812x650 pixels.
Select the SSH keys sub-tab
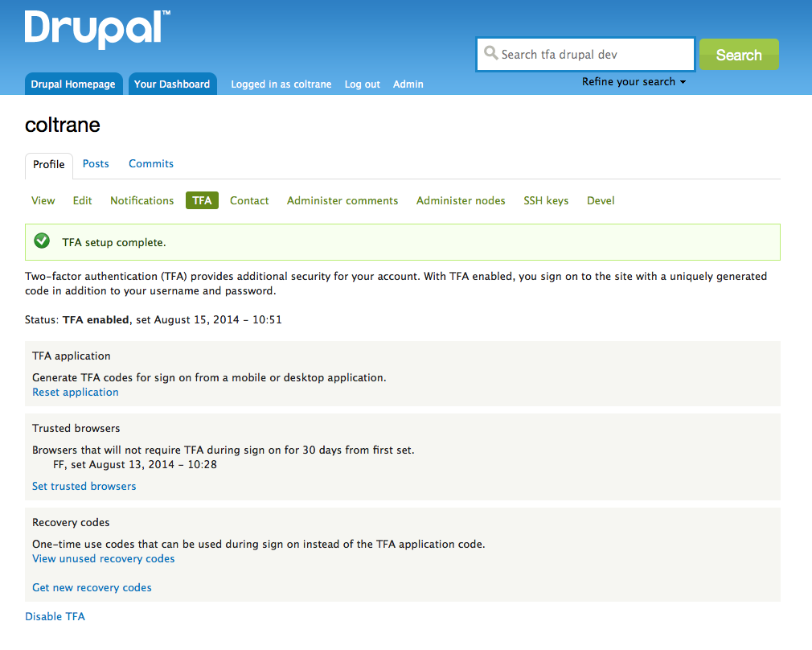tap(546, 200)
